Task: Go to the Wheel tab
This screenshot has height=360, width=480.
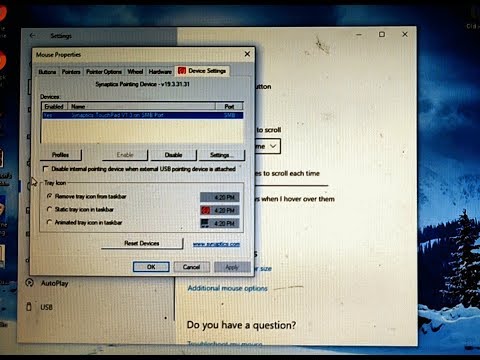Action: pos(135,72)
